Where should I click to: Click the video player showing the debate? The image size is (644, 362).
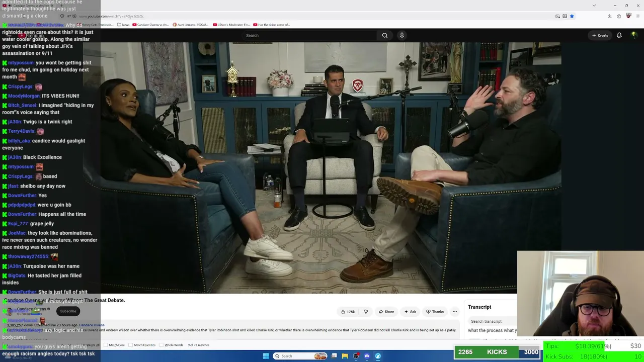[x=322, y=168]
